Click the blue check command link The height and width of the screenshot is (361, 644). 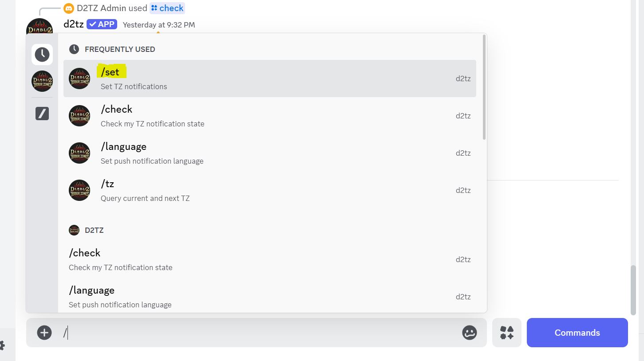167,8
